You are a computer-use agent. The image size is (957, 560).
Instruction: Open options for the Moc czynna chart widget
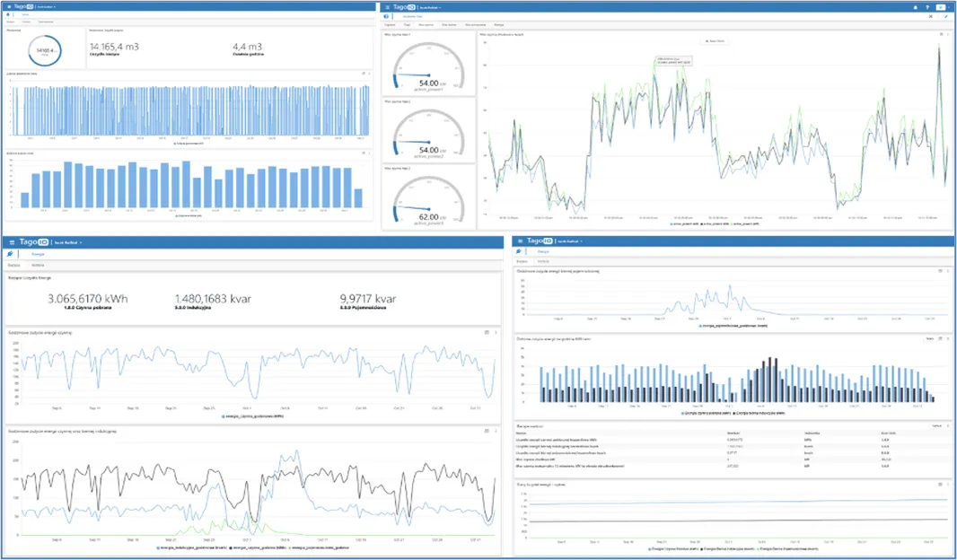pos(948,34)
